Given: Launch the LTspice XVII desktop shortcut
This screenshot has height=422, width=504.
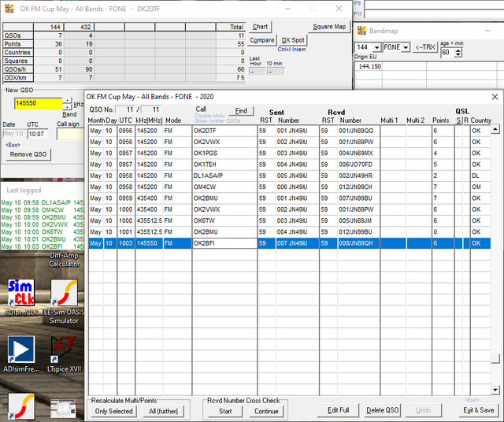Looking at the screenshot, I should click(65, 349).
